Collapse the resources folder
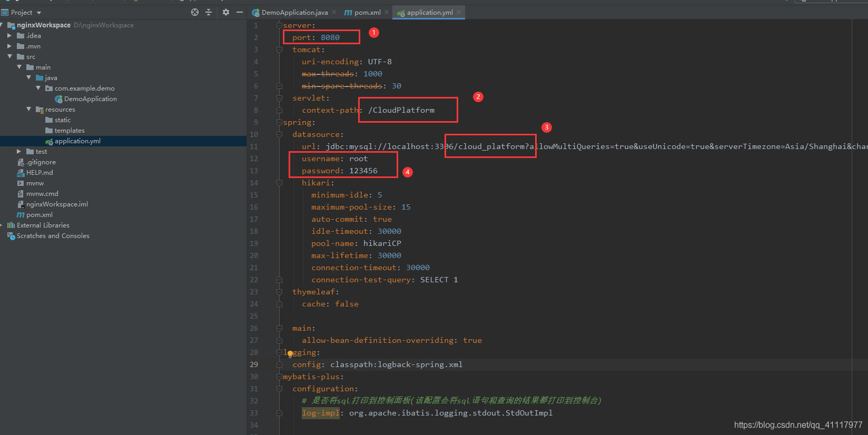868x435 pixels. (x=29, y=109)
